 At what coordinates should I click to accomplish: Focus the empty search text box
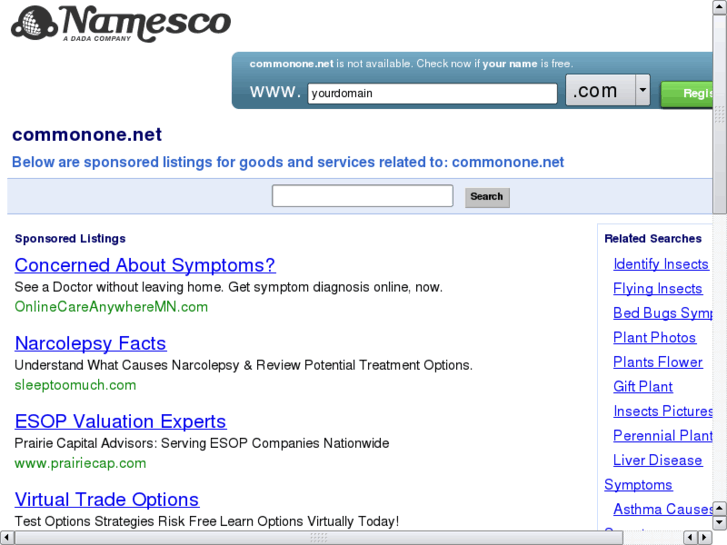[x=363, y=196]
